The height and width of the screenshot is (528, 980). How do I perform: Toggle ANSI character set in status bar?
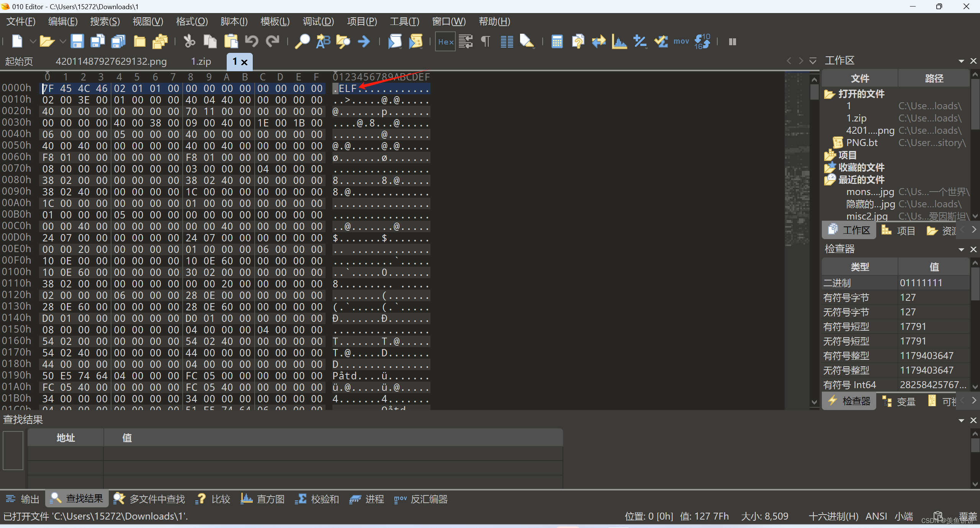[x=876, y=516]
